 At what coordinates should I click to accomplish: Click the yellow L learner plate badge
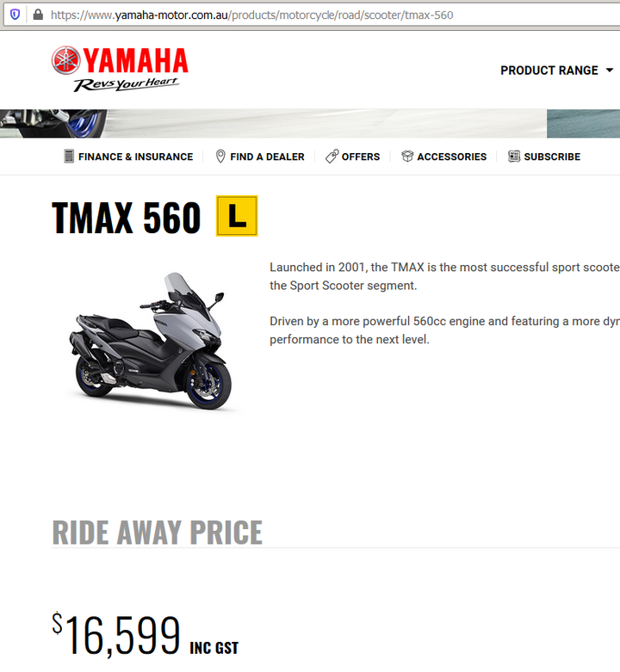tap(237, 216)
